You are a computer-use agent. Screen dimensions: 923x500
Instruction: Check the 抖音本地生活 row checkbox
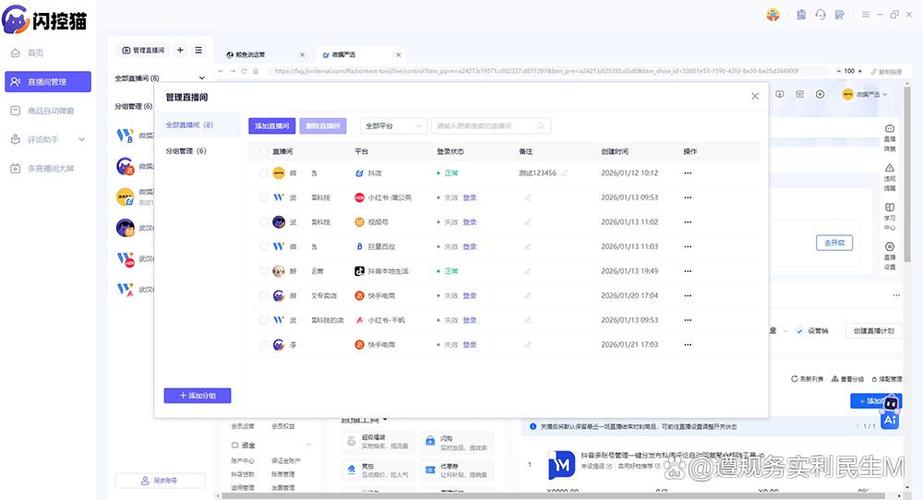264,271
